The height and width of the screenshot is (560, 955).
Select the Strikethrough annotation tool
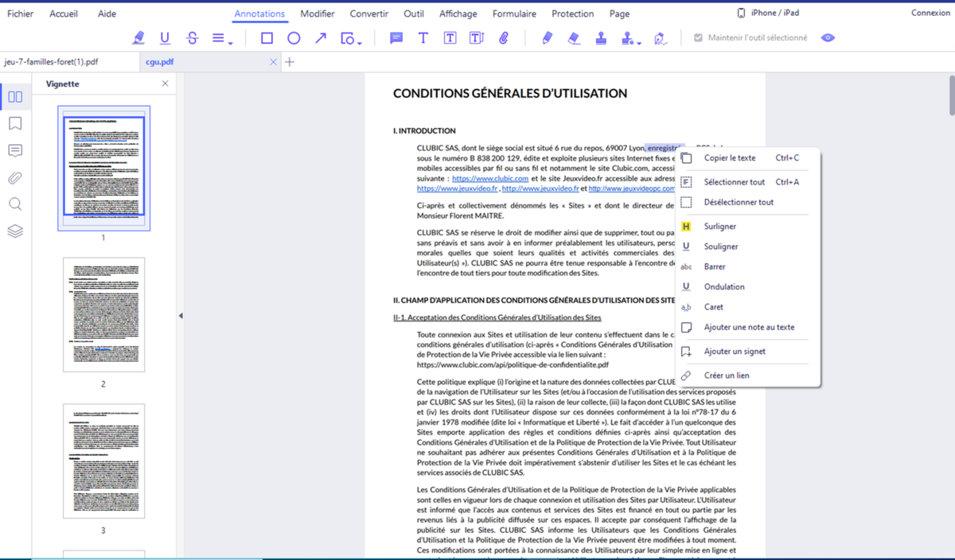192,37
